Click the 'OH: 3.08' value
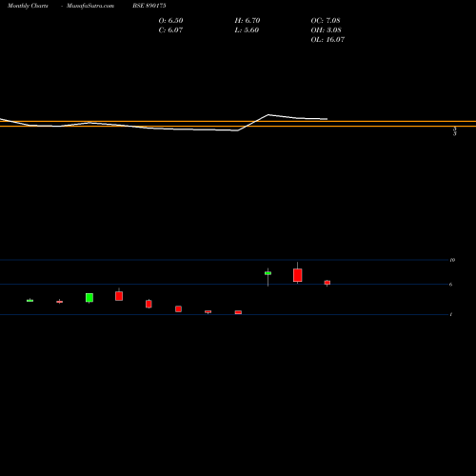This screenshot has height=476, width=476. pos(326,30)
